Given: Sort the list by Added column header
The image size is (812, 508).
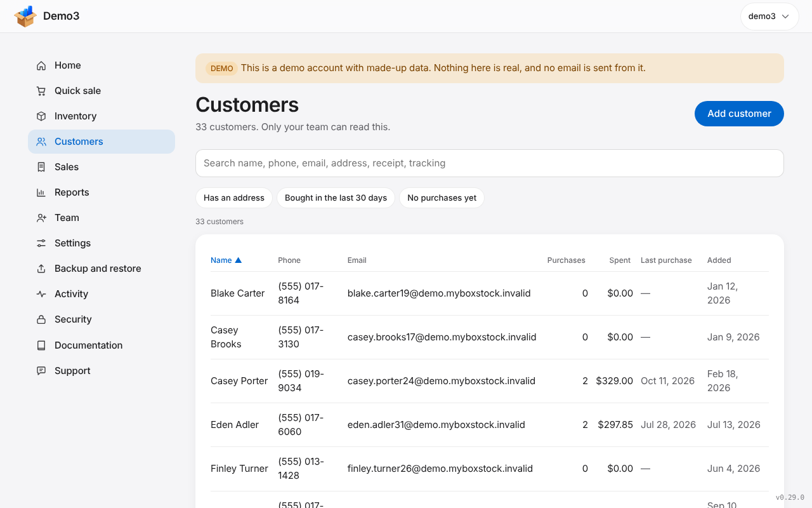Looking at the screenshot, I should tap(719, 260).
